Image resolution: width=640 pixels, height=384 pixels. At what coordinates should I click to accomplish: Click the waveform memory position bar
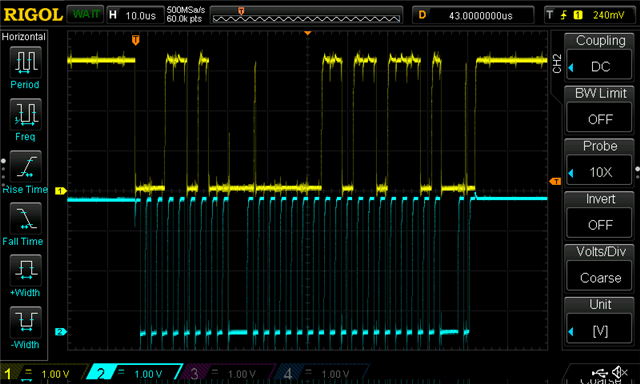click(x=307, y=15)
